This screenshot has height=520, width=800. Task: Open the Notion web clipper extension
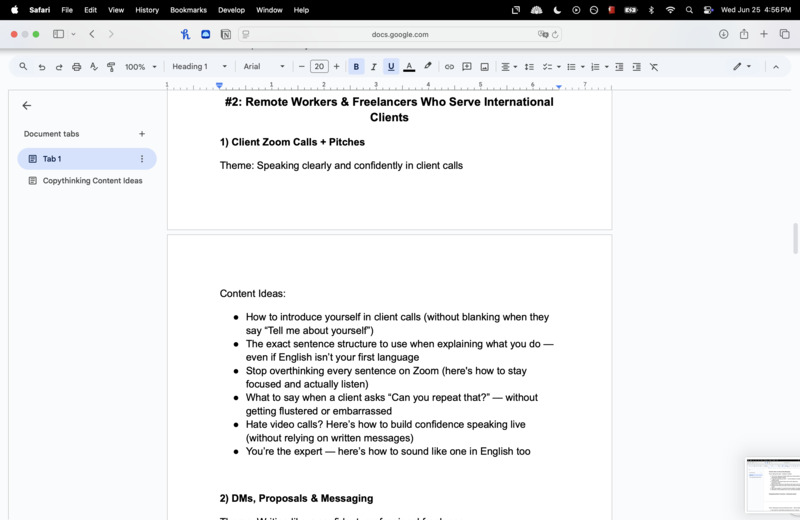coord(226,34)
